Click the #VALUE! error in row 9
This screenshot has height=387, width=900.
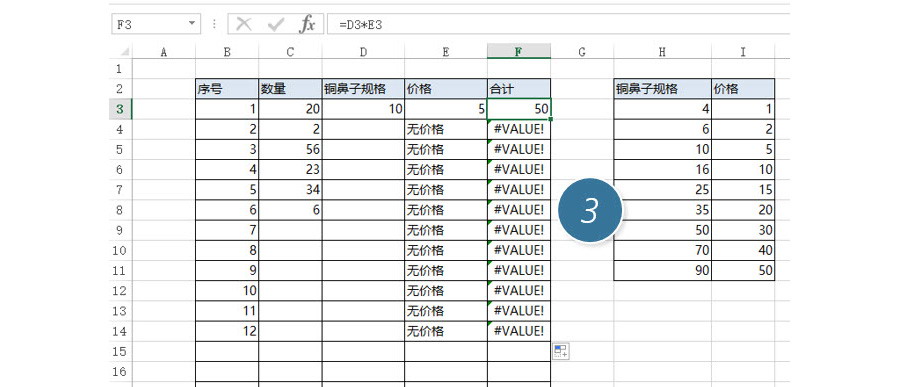519,230
